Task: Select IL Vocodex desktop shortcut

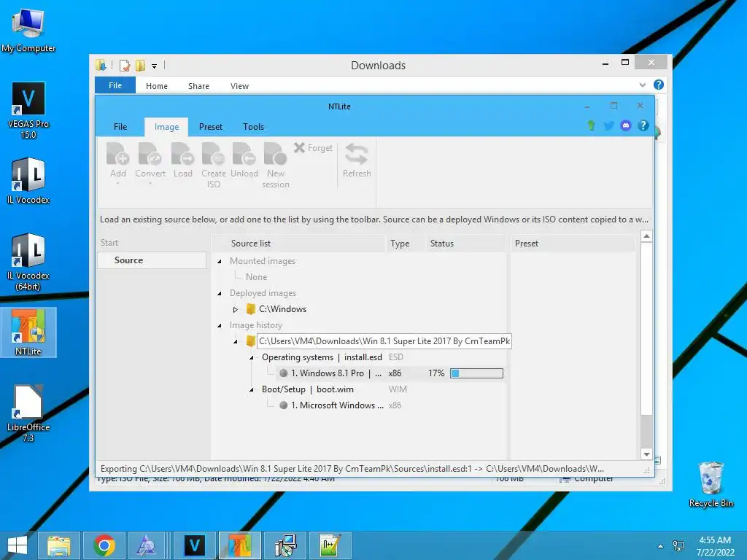Action: tap(28, 181)
